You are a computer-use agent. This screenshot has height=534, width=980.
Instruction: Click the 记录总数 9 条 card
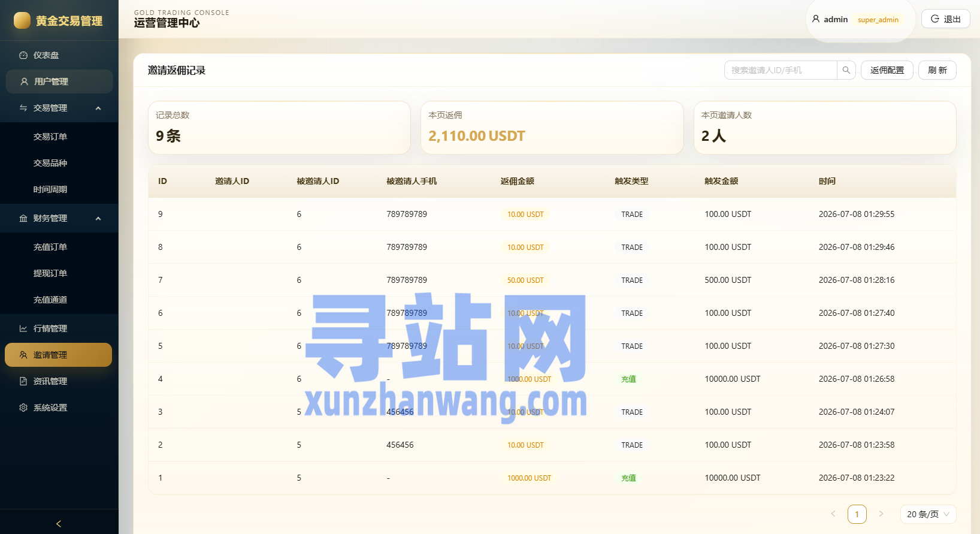[279, 128]
